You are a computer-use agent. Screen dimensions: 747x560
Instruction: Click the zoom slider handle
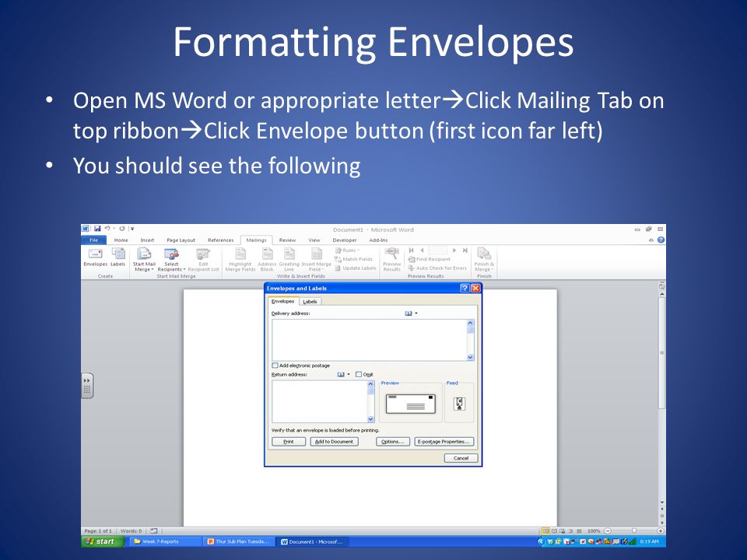634,530
